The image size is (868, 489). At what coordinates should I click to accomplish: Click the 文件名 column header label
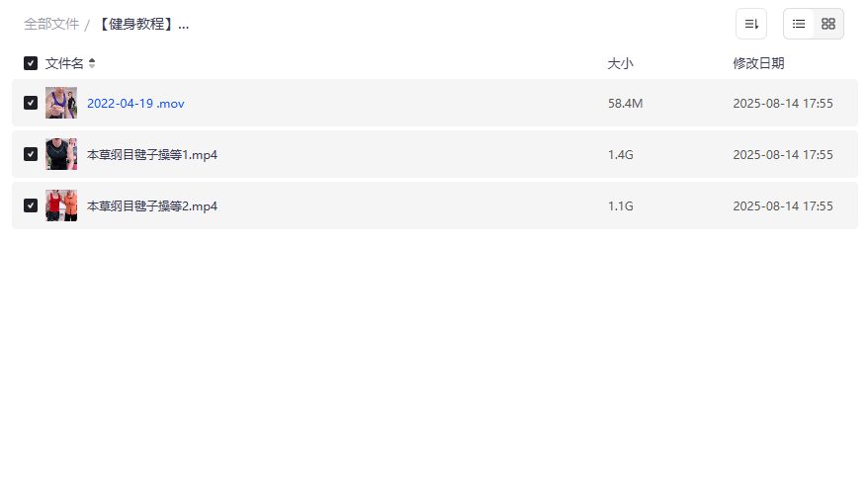click(64, 63)
